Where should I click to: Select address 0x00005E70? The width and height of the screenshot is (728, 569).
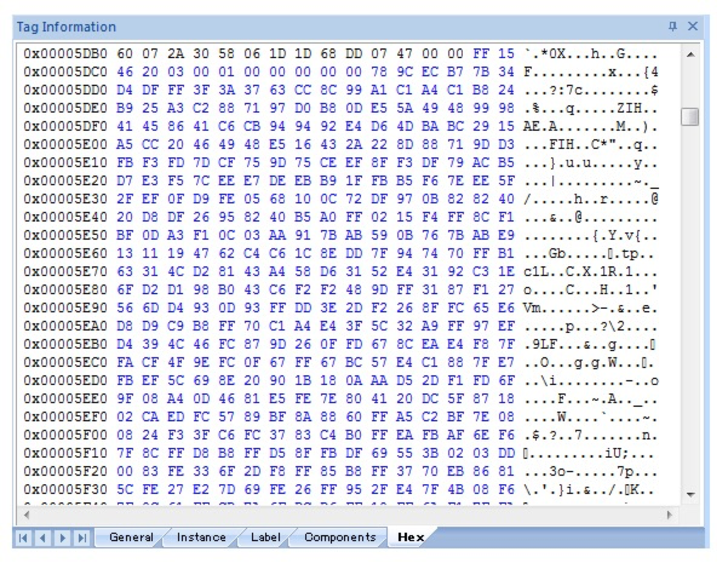pos(66,272)
